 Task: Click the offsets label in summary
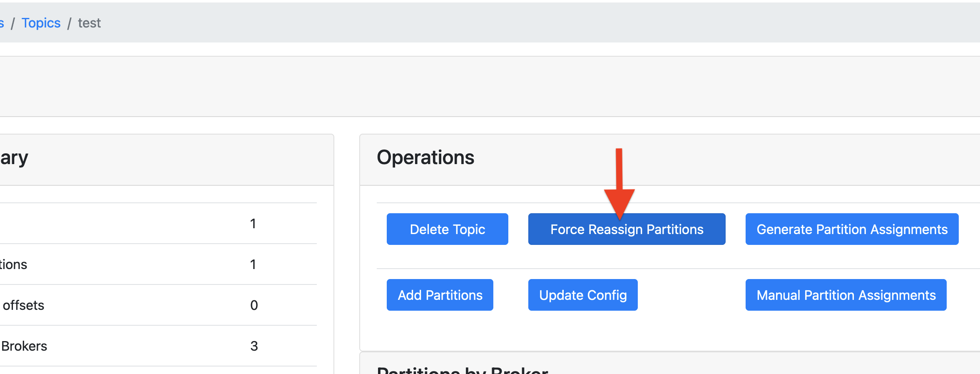tap(23, 305)
